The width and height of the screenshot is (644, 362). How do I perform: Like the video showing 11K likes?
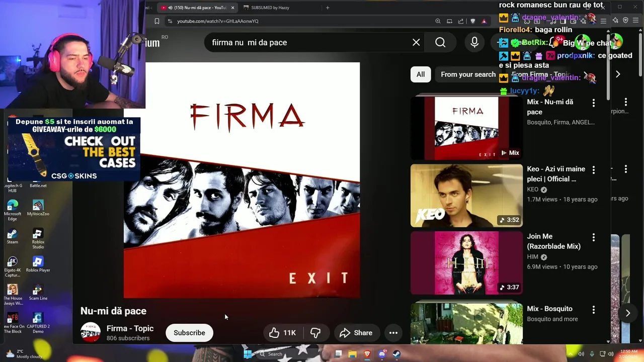pos(282,333)
